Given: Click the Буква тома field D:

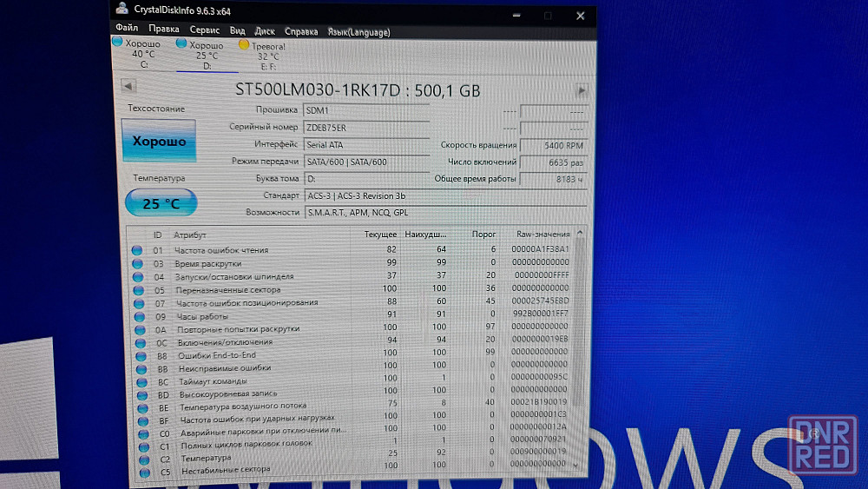Looking at the screenshot, I should click(x=366, y=179).
